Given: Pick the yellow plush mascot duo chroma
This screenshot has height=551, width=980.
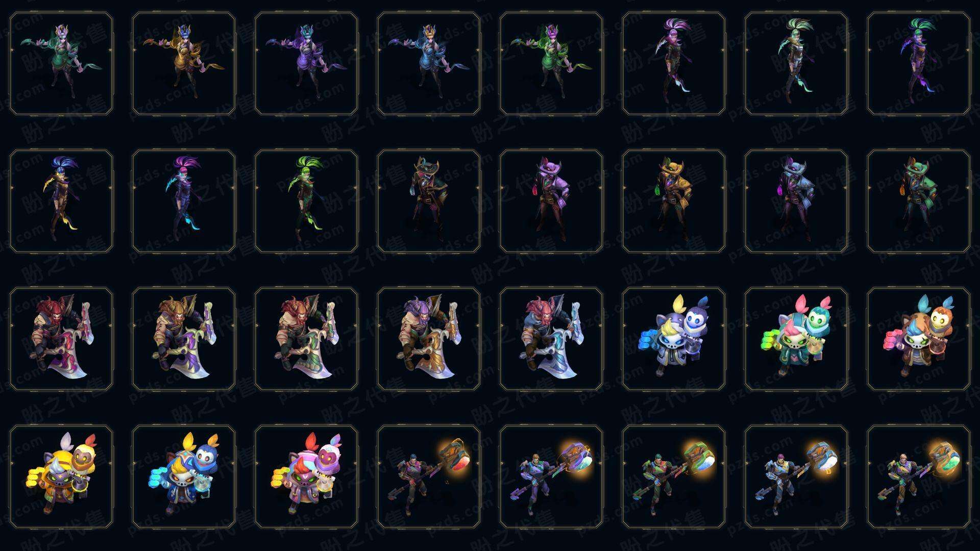Looking at the screenshot, I should pyautogui.click(x=61, y=477).
